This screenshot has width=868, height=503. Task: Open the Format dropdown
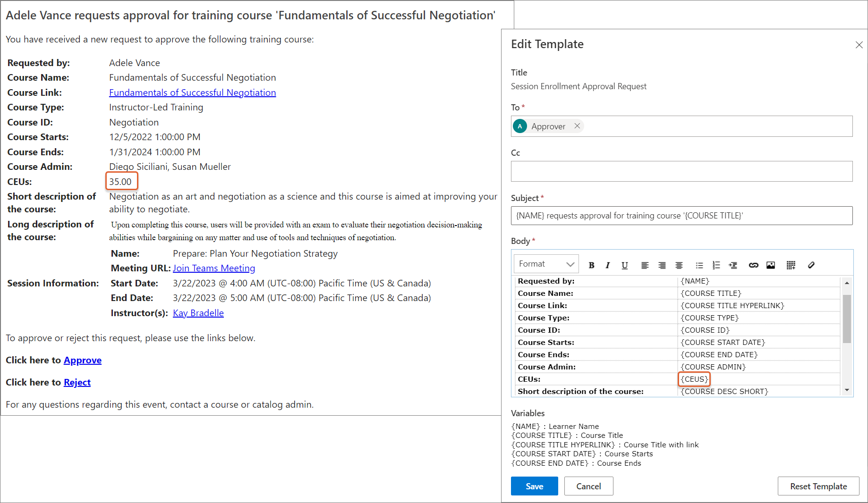point(546,264)
